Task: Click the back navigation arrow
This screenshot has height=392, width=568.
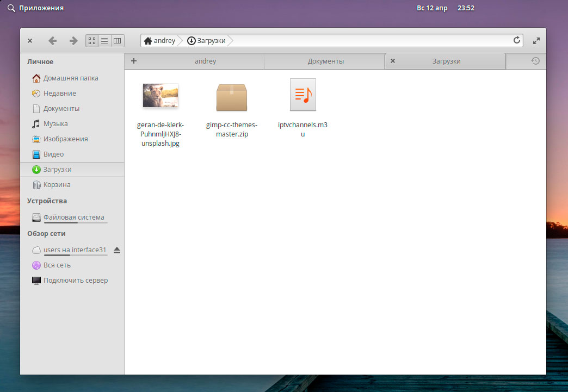Action: [x=52, y=41]
